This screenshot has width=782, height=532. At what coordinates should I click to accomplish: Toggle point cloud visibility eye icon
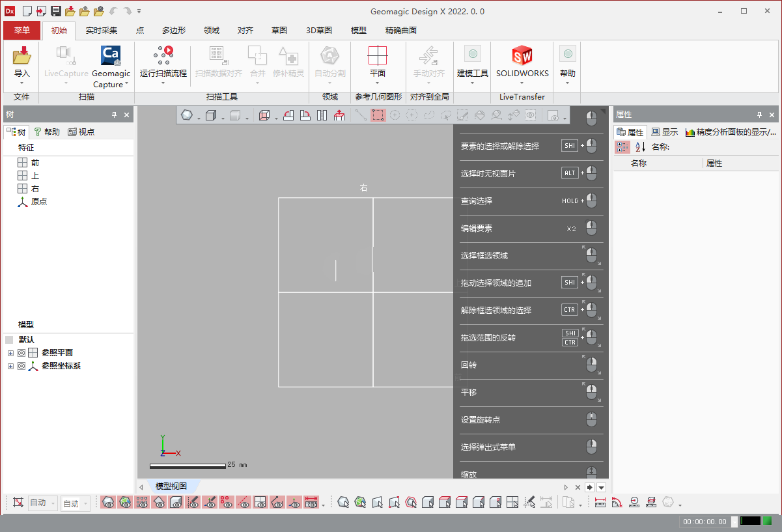click(142, 503)
